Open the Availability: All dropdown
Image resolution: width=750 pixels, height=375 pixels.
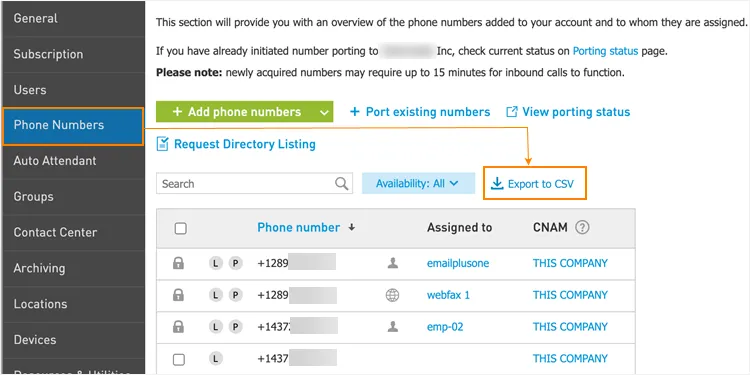[418, 184]
